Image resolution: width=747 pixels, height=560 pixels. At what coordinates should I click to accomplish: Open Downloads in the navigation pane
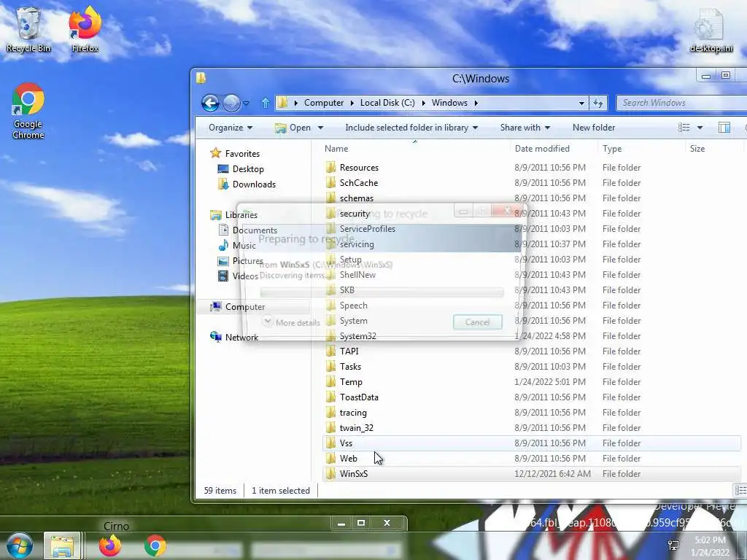(247, 184)
